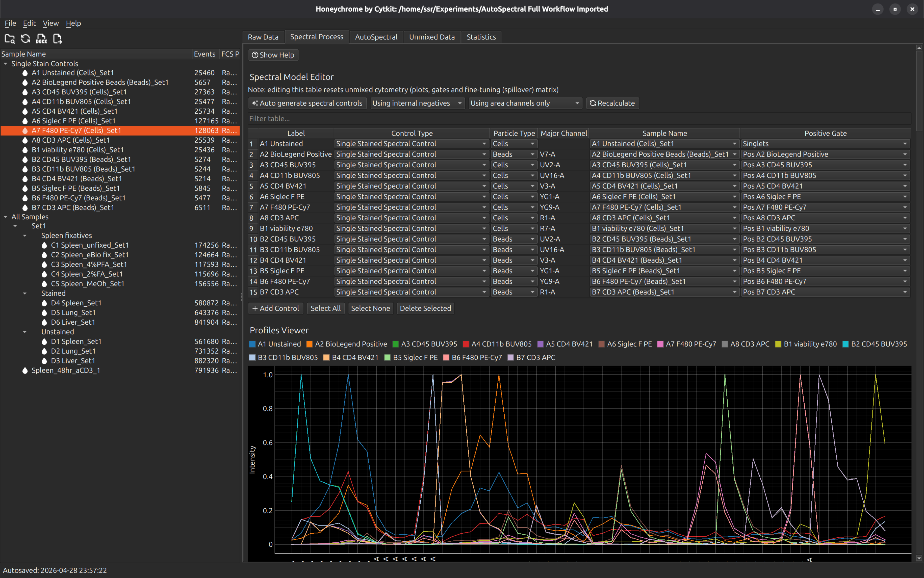Click droplet icon beside C2 Spleen_eBio fix_Set1

(x=44, y=255)
